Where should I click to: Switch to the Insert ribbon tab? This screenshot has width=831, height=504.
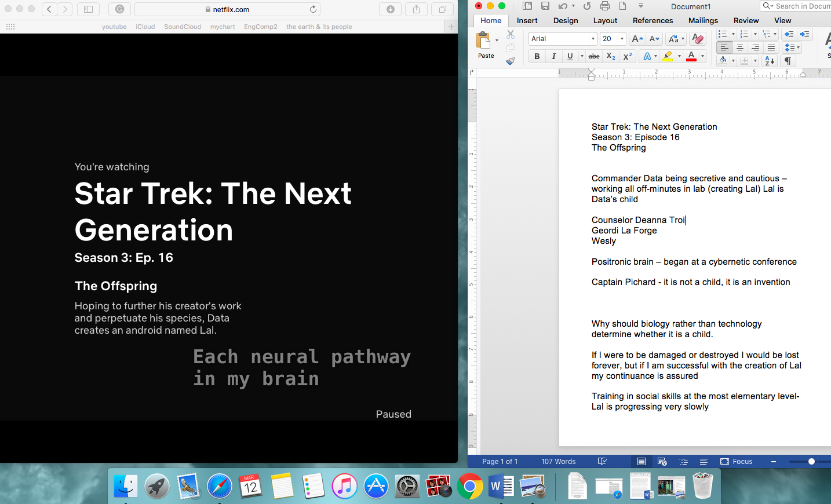coord(527,20)
